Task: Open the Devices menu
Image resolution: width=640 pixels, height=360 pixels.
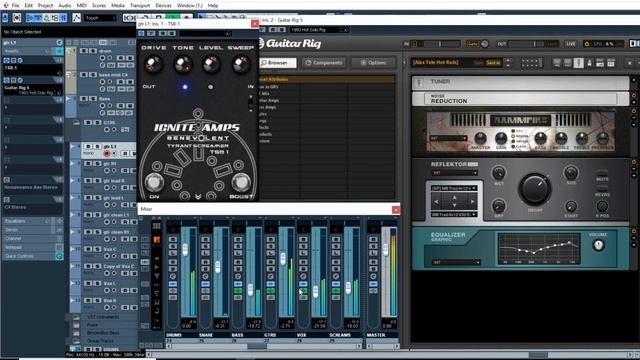Action: pyautogui.click(x=163, y=5)
